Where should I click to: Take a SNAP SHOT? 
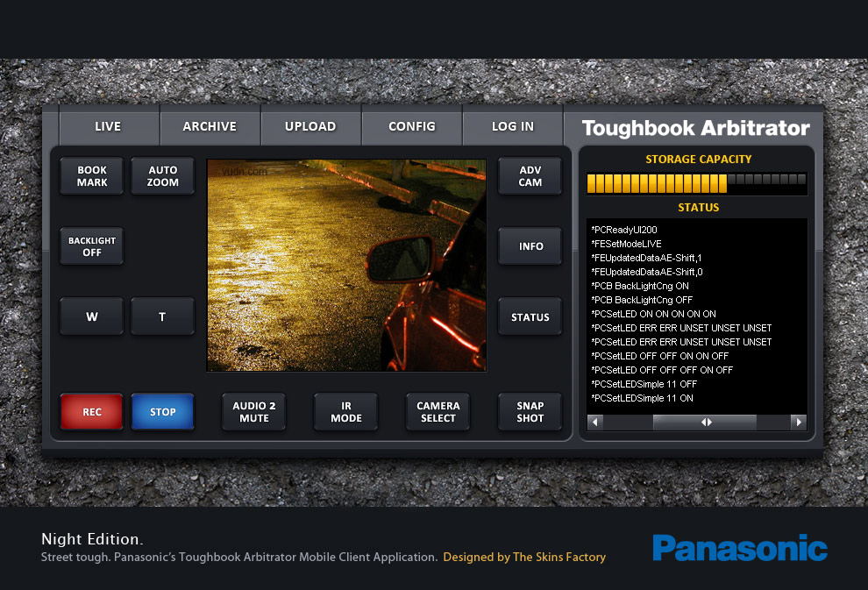pos(530,412)
